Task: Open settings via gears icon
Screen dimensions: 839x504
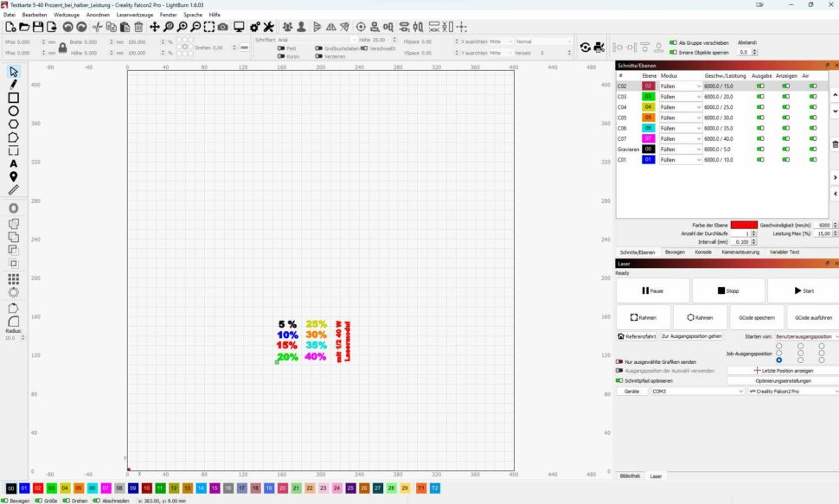Action: 255,27
